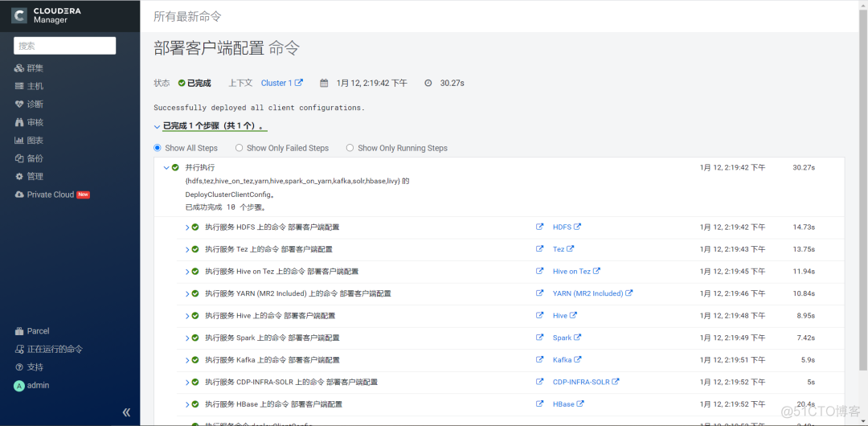Click the chart icon beside 图表

[x=18, y=140]
